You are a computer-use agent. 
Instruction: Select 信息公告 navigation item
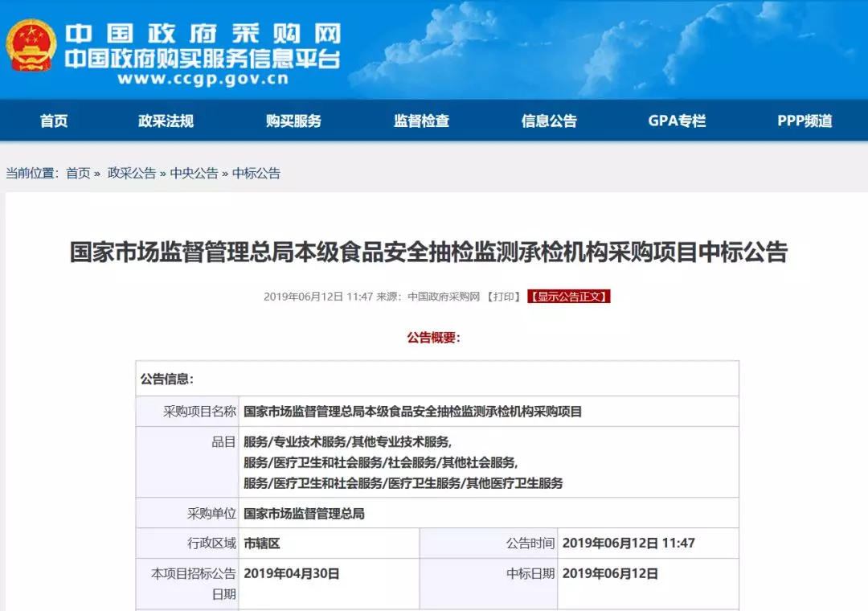(x=549, y=121)
